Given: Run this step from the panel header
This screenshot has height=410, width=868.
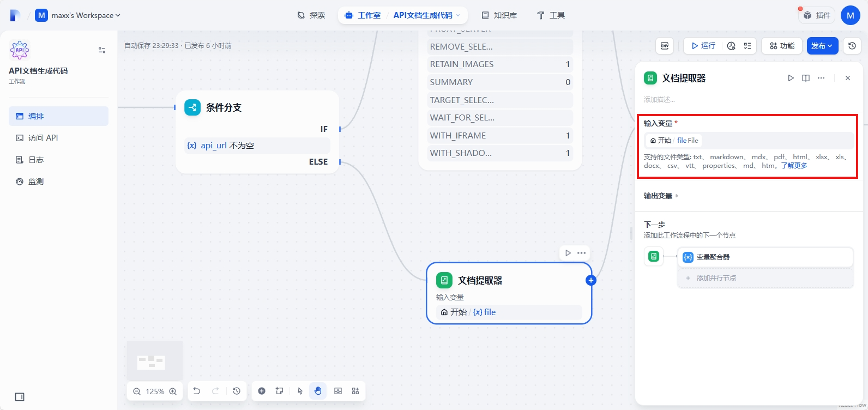Looking at the screenshot, I should click(791, 78).
